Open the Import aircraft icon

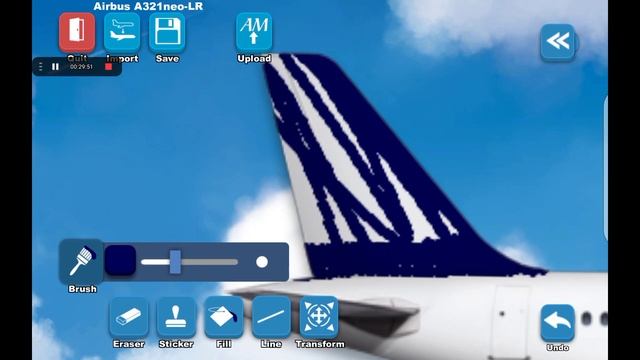(122, 31)
